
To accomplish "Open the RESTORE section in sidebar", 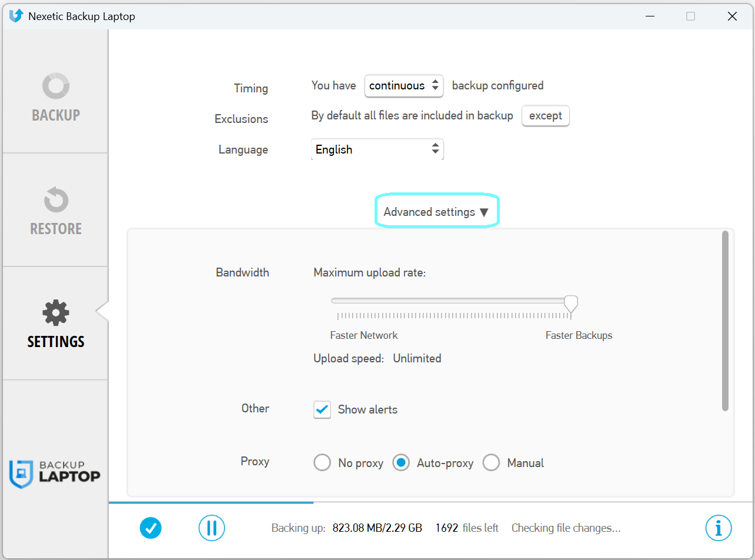I will [x=56, y=211].
